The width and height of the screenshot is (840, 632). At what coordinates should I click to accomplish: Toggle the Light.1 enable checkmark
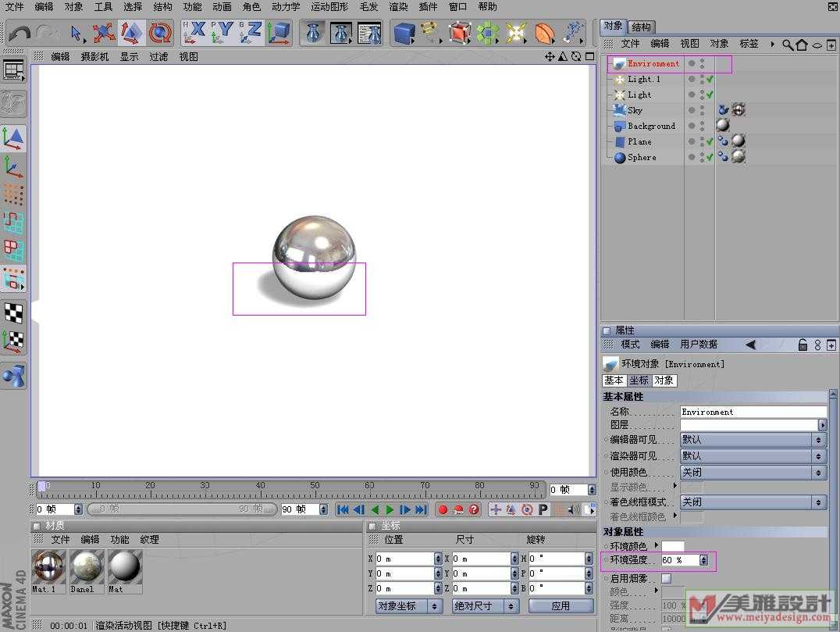(x=710, y=80)
